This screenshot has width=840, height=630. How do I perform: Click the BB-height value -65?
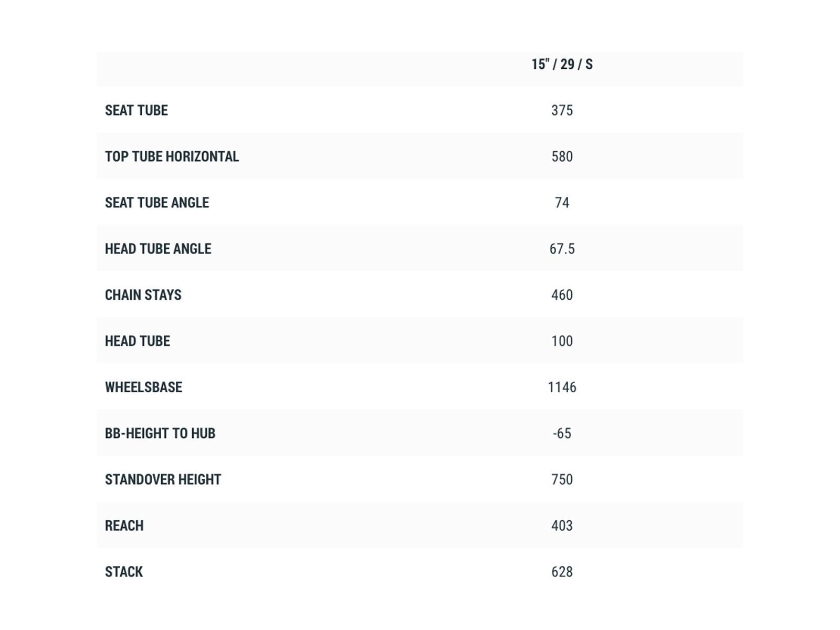point(562,434)
